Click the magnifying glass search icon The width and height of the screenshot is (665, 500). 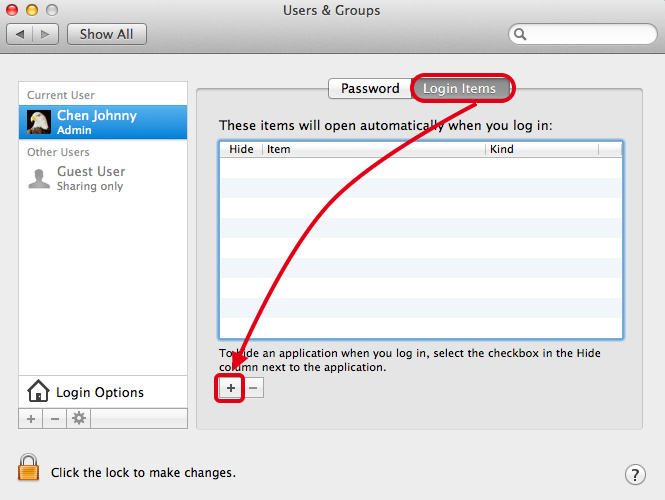(520, 34)
